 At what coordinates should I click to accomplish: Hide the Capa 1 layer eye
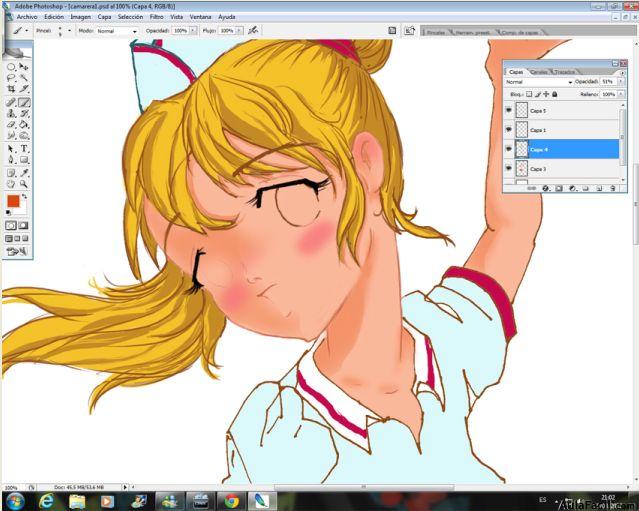click(509, 129)
